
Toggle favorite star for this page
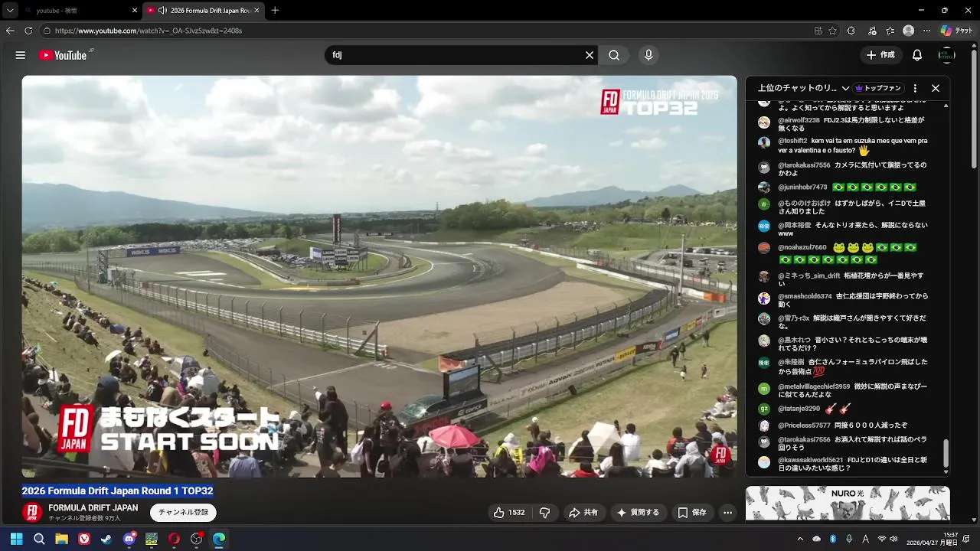832,31
